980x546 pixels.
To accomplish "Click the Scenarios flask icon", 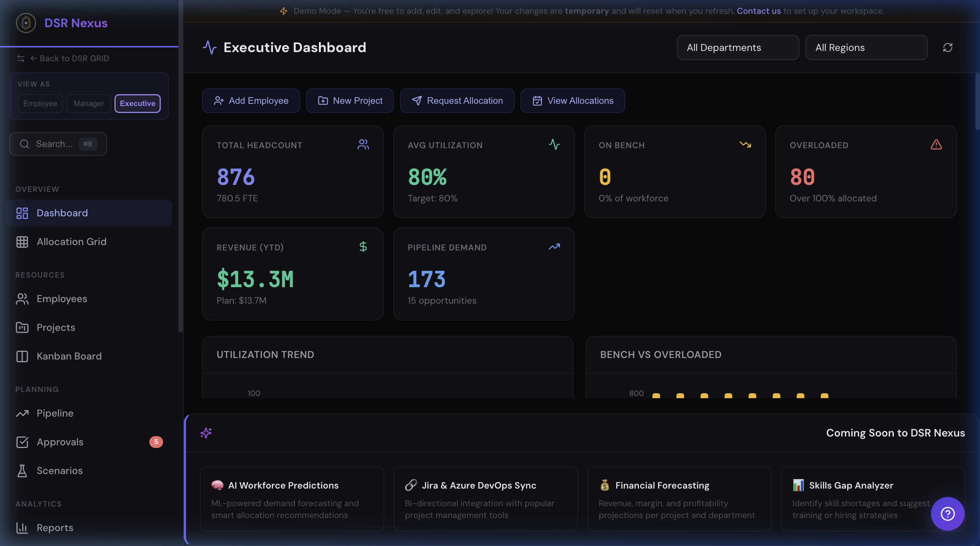I will click(22, 471).
